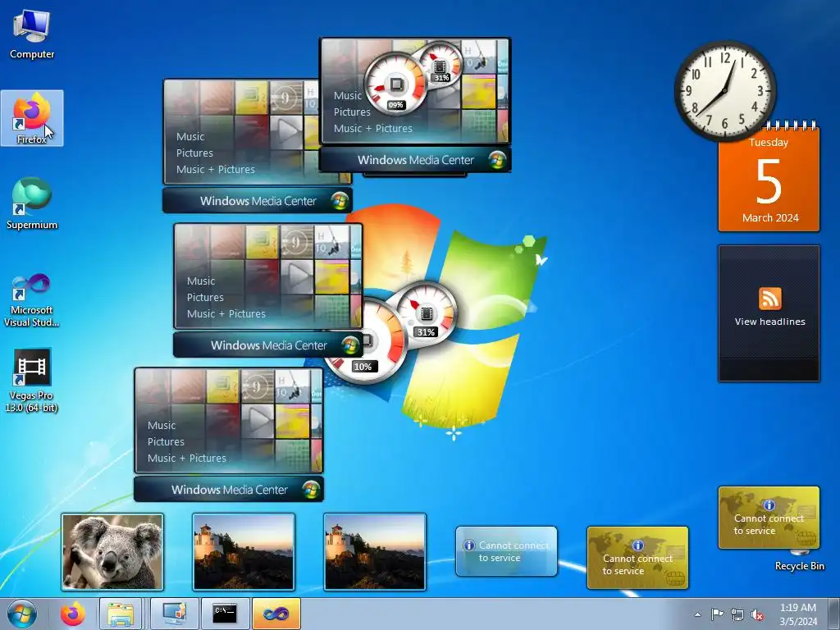840x630 pixels.
Task: Choose Music in gadget overlapping the 10% dial
Action: [201, 281]
